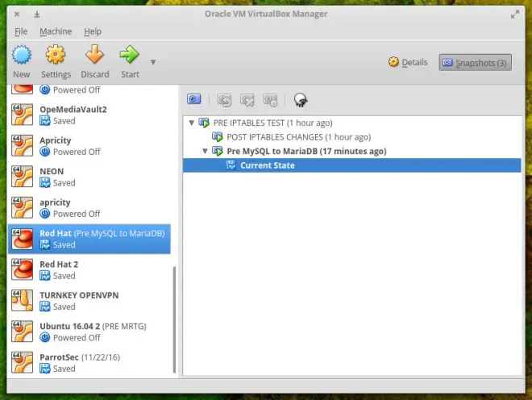532x400 pixels.
Task: Open Settings gear in toolbar
Action: pos(56,55)
